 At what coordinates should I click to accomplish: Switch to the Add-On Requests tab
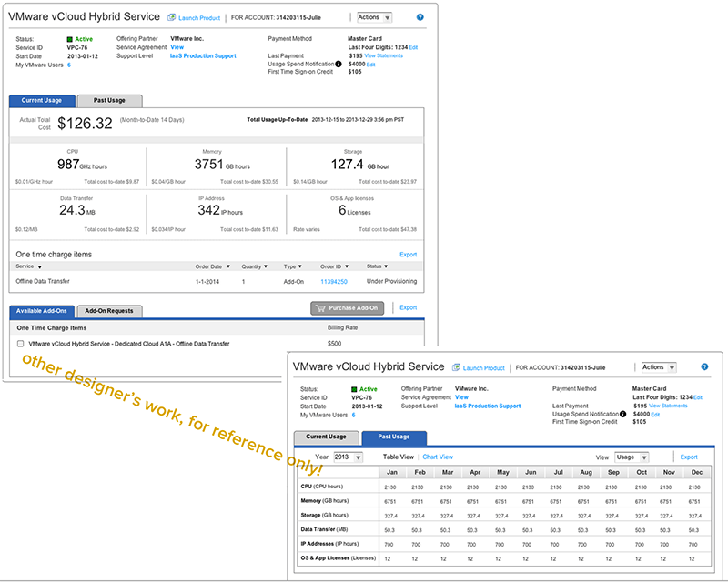108,311
